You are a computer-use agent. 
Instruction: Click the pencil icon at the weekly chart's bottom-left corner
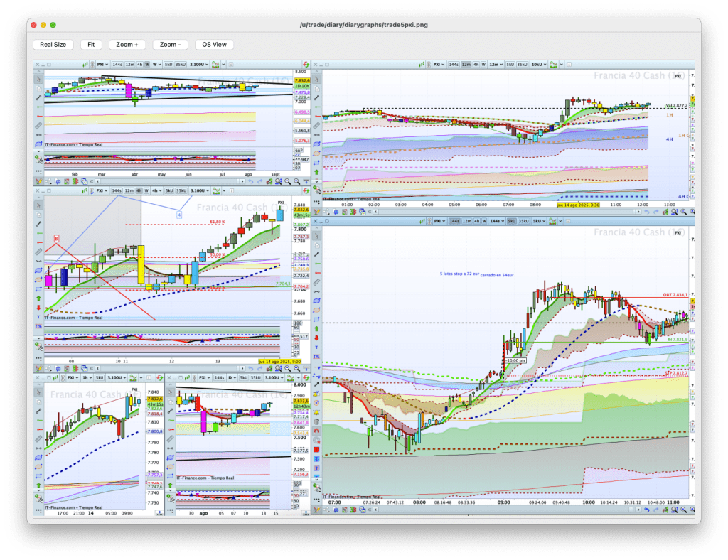coord(38,181)
